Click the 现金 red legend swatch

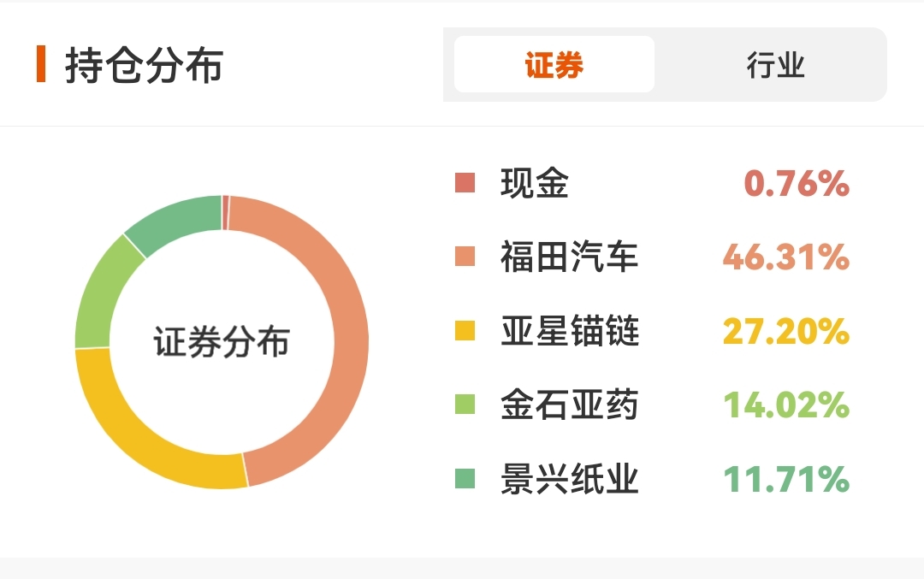(465, 183)
